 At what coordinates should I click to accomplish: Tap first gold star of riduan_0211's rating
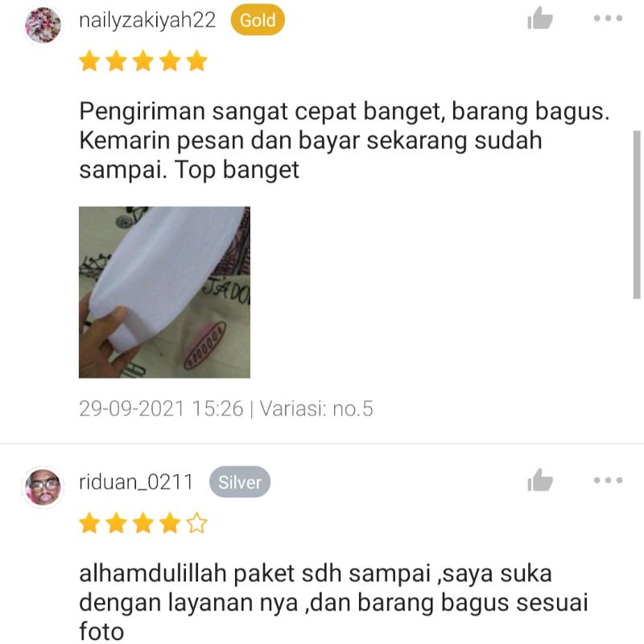click(89, 523)
